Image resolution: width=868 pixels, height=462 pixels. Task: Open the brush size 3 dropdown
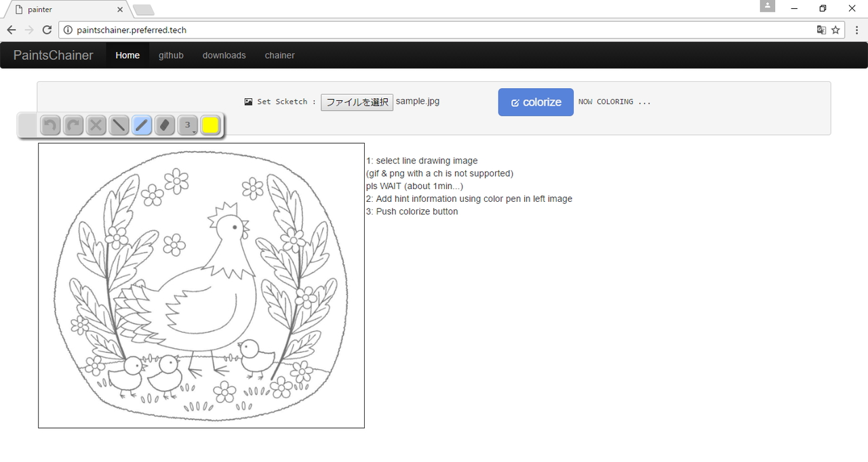pos(188,125)
